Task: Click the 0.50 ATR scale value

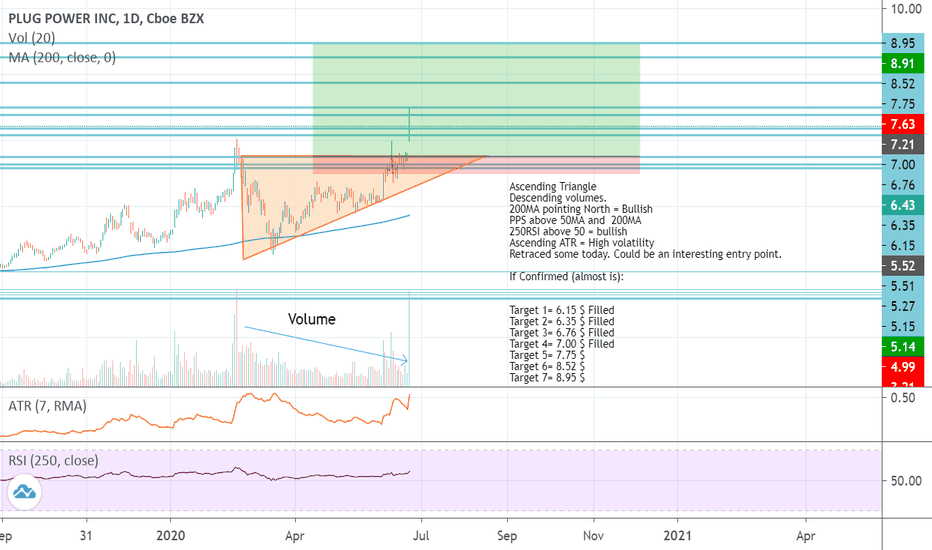Action: pyautogui.click(x=903, y=397)
